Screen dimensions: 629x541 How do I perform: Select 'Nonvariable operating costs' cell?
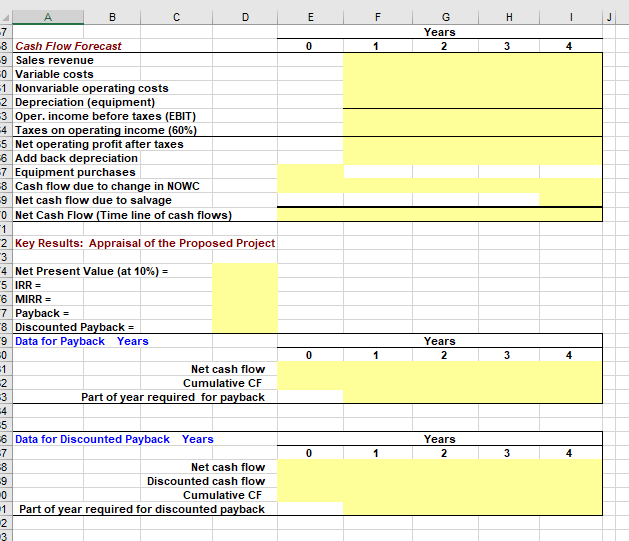tap(92, 88)
